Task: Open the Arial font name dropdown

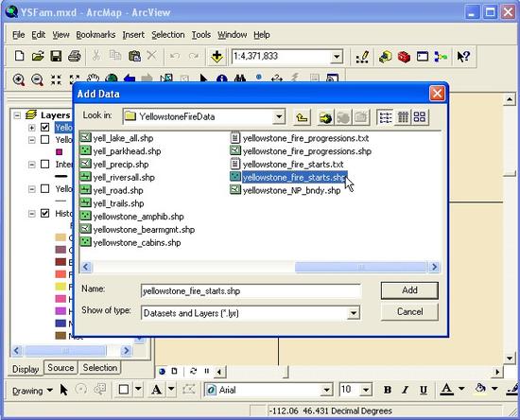Action: [326, 390]
